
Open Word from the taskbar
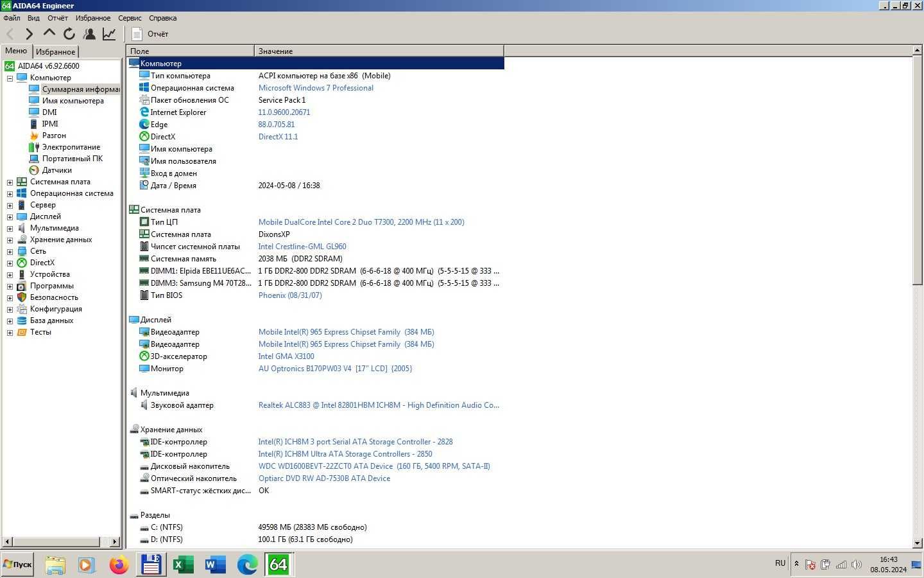tap(215, 565)
